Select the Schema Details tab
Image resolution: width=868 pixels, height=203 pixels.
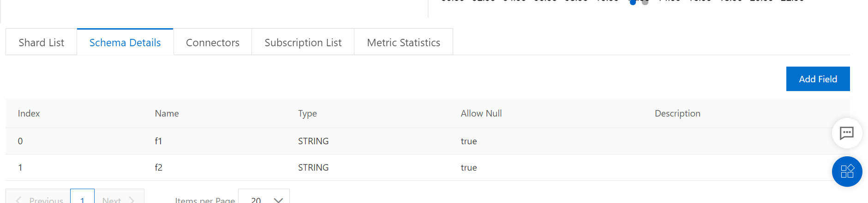(x=125, y=43)
